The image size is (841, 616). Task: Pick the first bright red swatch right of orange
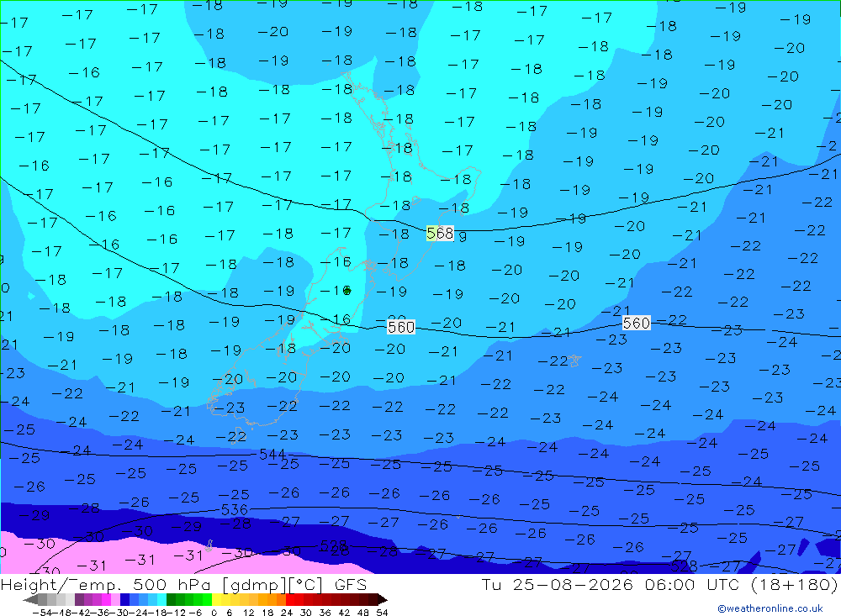[x=290, y=600]
